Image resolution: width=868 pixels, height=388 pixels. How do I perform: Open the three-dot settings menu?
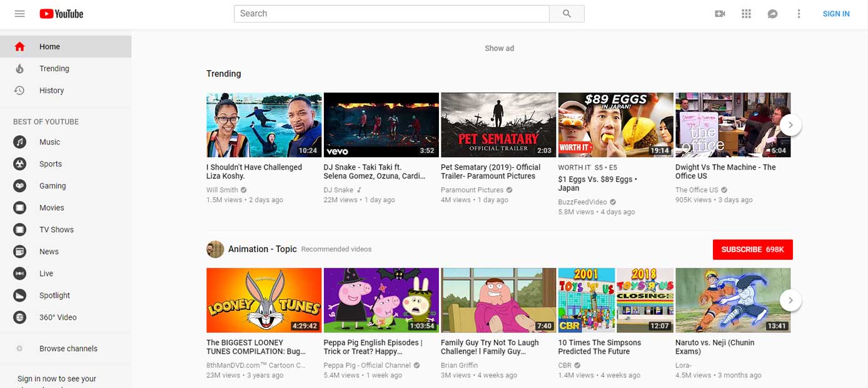click(x=799, y=14)
